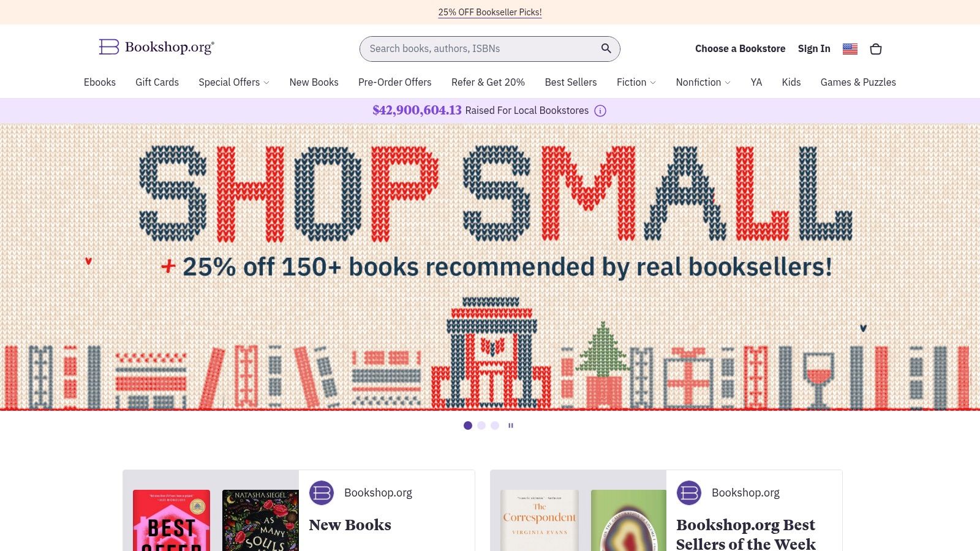Image resolution: width=980 pixels, height=551 pixels.
Task: Expand the Special Offers dropdown
Action: (x=233, y=82)
